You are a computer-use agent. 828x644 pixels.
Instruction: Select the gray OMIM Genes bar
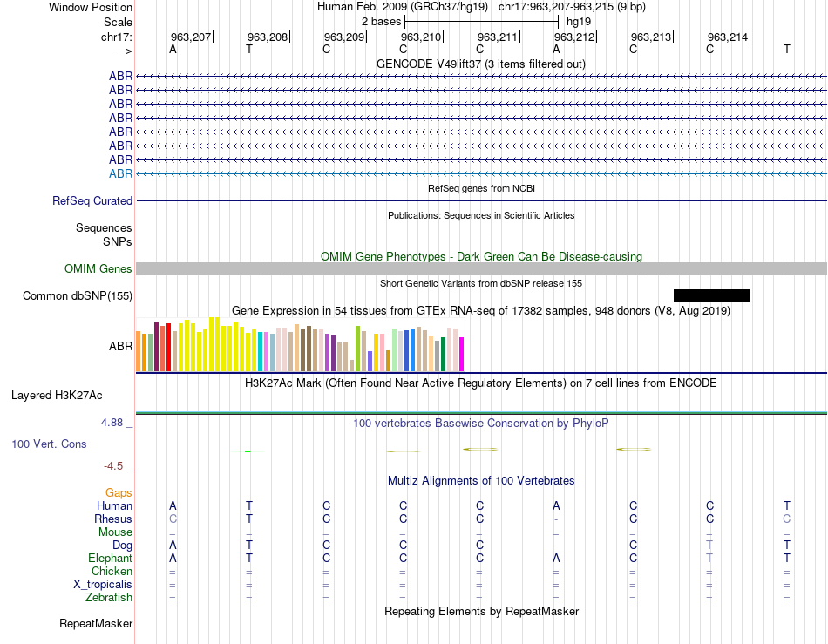tap(481, 268)
